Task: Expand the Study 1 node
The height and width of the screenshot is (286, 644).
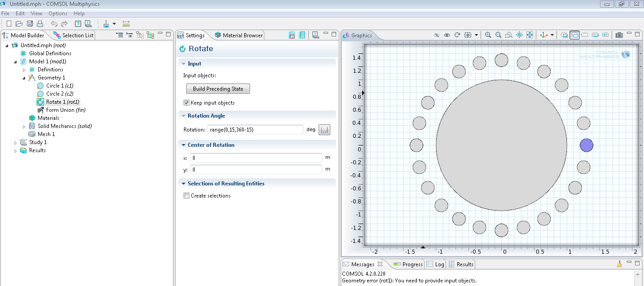Action: tap(16, 142)
